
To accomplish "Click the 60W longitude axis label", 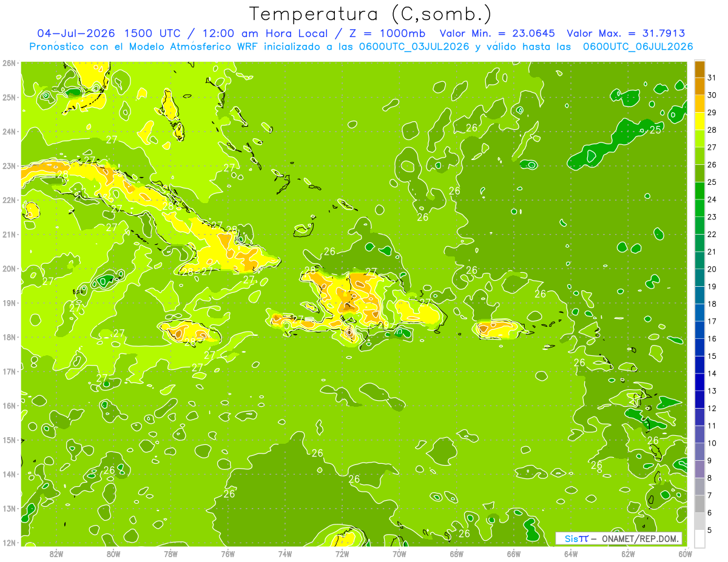I will click(x=685, y=554).
